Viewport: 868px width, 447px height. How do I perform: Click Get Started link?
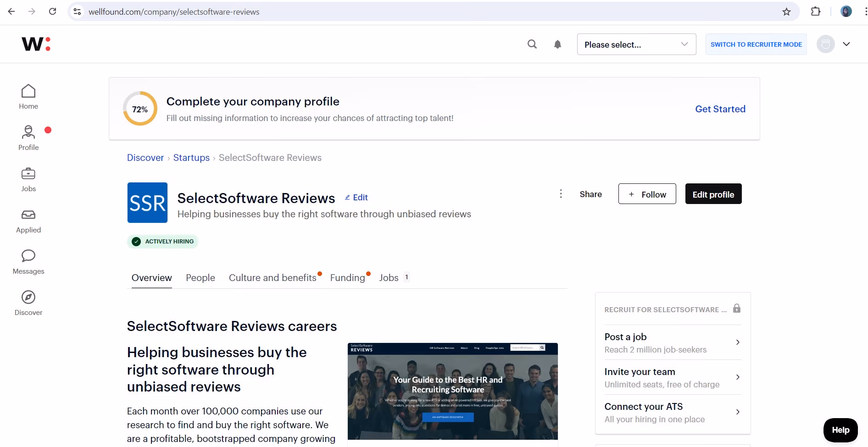pos(720,109)
